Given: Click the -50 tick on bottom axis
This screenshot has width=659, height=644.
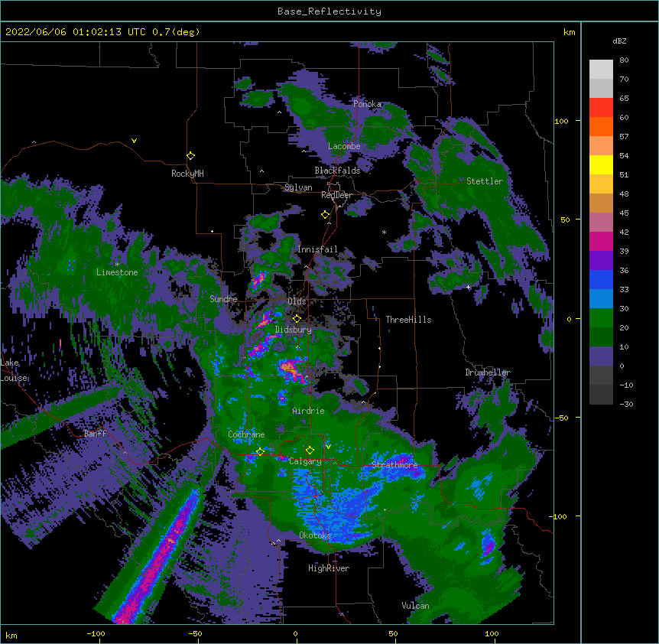Looking at the screenshot, I should 196,633.
